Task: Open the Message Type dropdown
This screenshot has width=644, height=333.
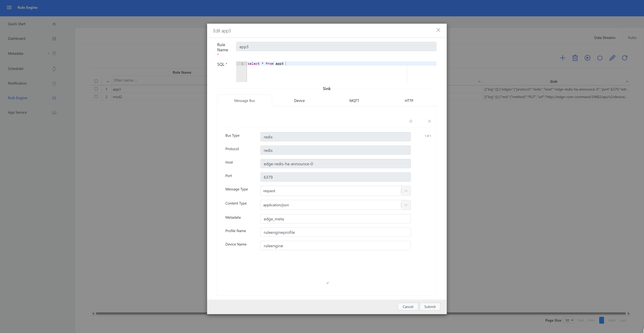Action: click(405, 190)
